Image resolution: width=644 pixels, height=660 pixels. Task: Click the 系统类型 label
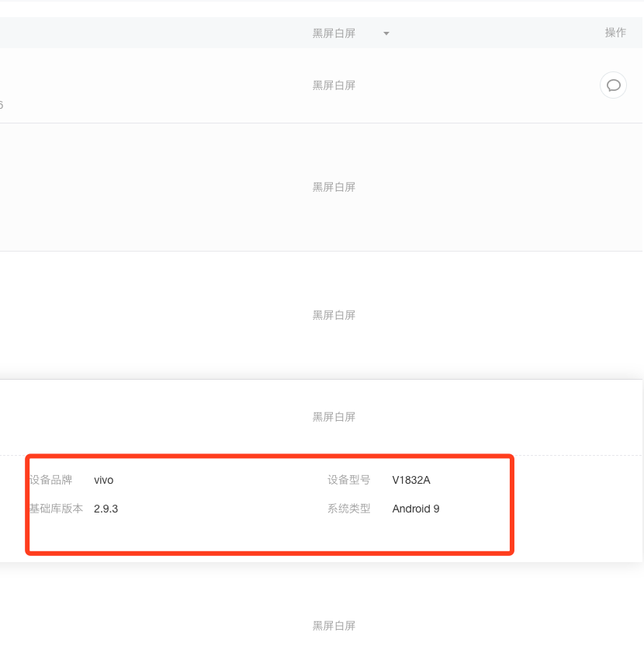pyautogui.click(x=348, y=509)
